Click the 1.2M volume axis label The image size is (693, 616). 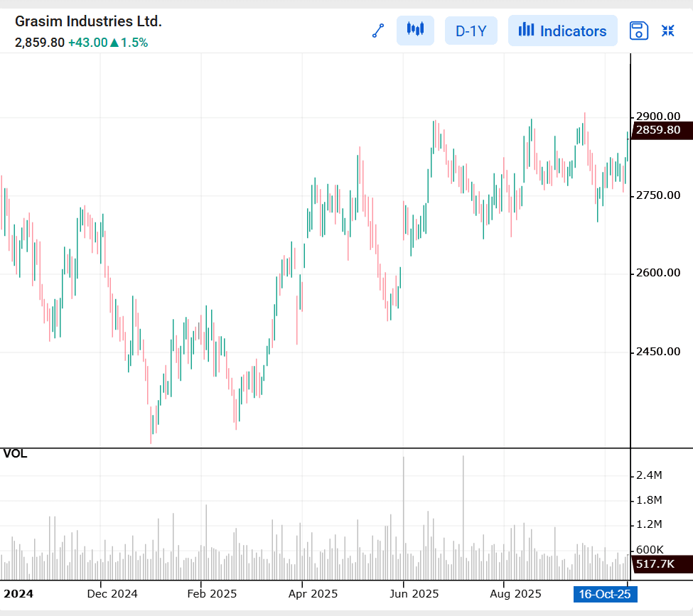[649, 524]
